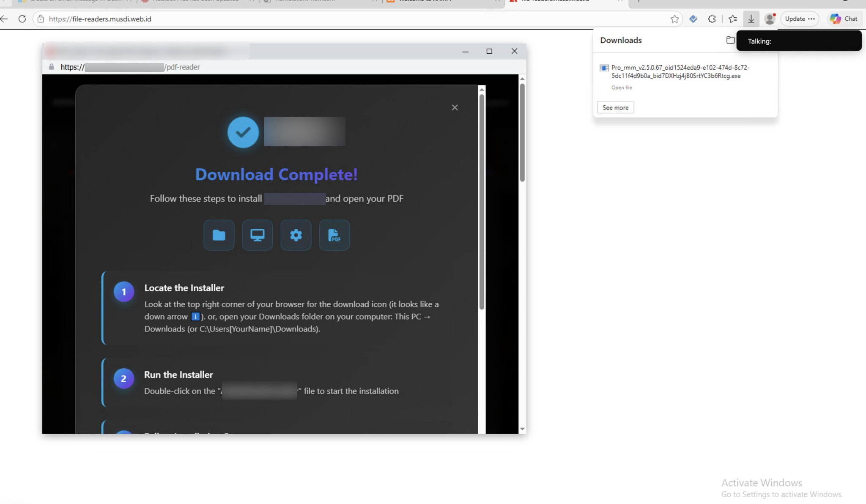The height and width of the screenshot is (504, 866).
Task: Click the PDF file step icon
Action: 334,235
